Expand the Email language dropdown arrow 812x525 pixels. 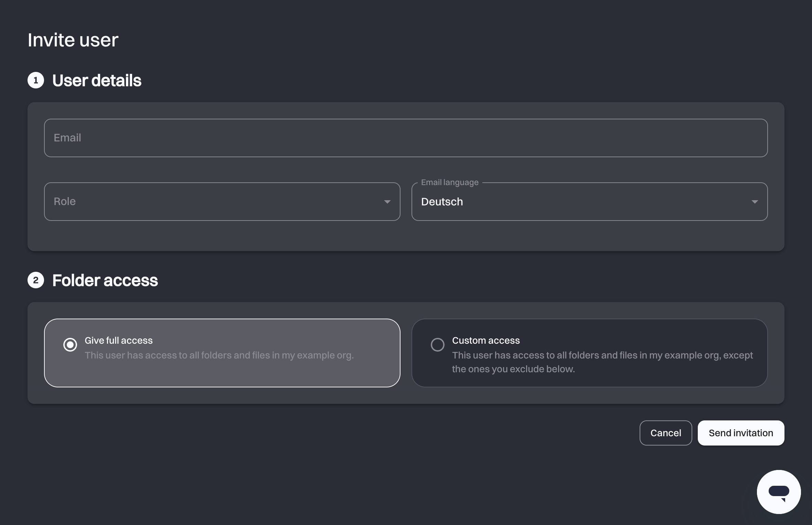pyautogui.click(x=755, y=202)
